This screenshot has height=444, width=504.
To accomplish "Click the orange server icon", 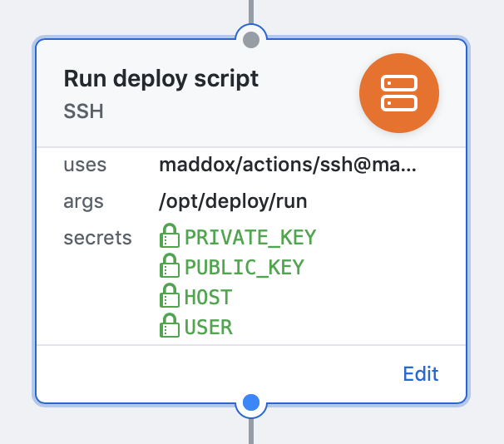I will point(398,91).
